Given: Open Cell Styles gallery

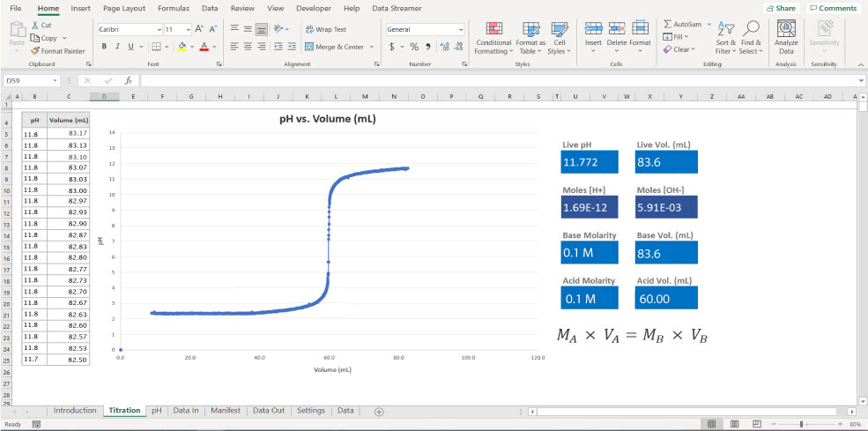Looking at the screenshot, I should pyautogui.click(x=560, y=38).
